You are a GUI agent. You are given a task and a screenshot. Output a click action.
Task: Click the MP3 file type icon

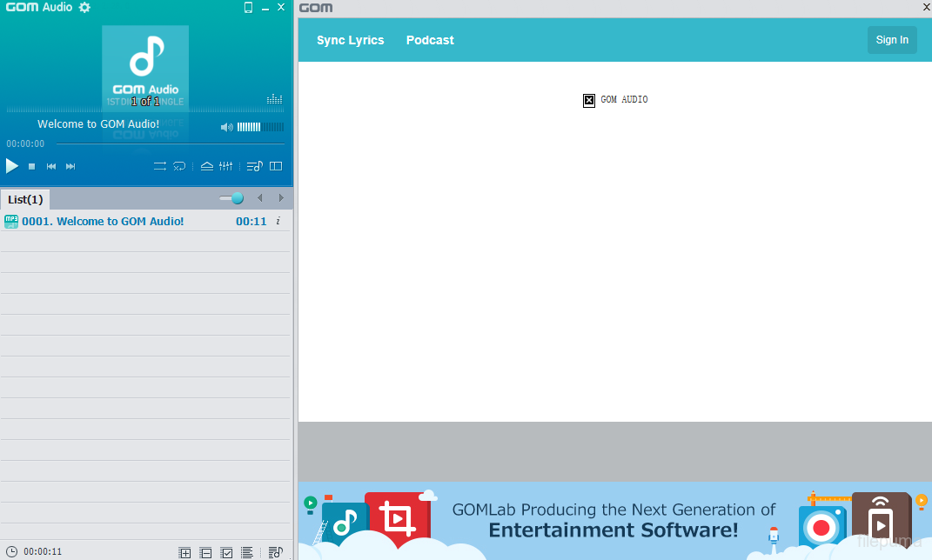tap(11, 222)
